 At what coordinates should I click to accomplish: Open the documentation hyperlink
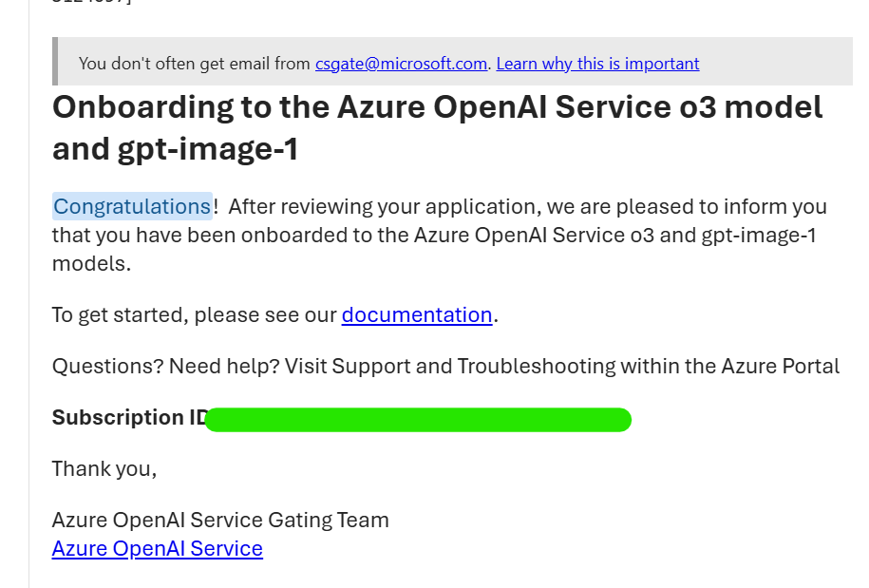pos(417,314)
